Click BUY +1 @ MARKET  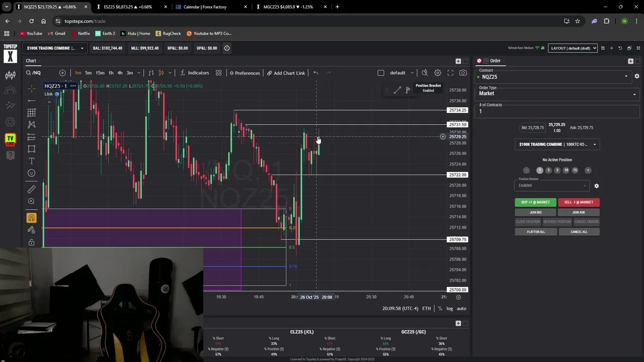click(x=535, y=202)
